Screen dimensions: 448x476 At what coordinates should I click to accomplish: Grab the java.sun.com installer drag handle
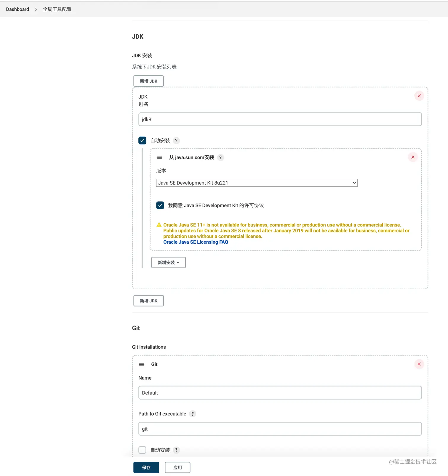(x=159, y=157)
